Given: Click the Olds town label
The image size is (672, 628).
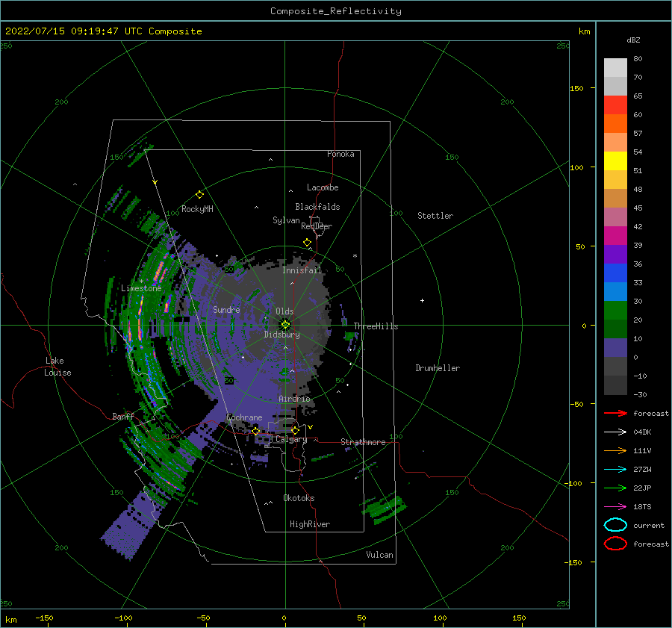Looking at the screenshot, I should [284, 311].
